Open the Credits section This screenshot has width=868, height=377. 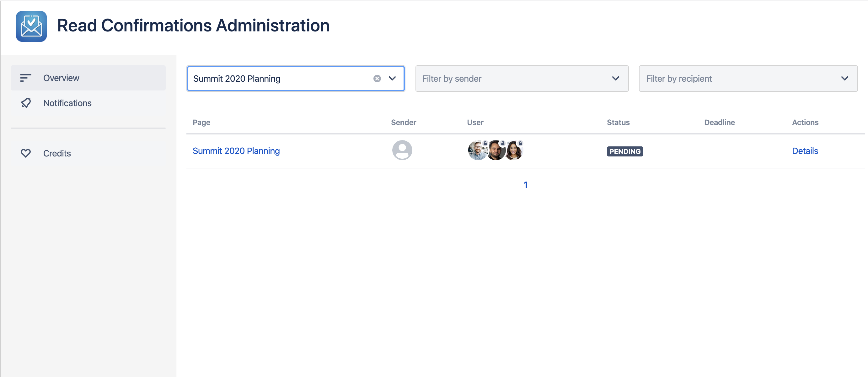88,153
